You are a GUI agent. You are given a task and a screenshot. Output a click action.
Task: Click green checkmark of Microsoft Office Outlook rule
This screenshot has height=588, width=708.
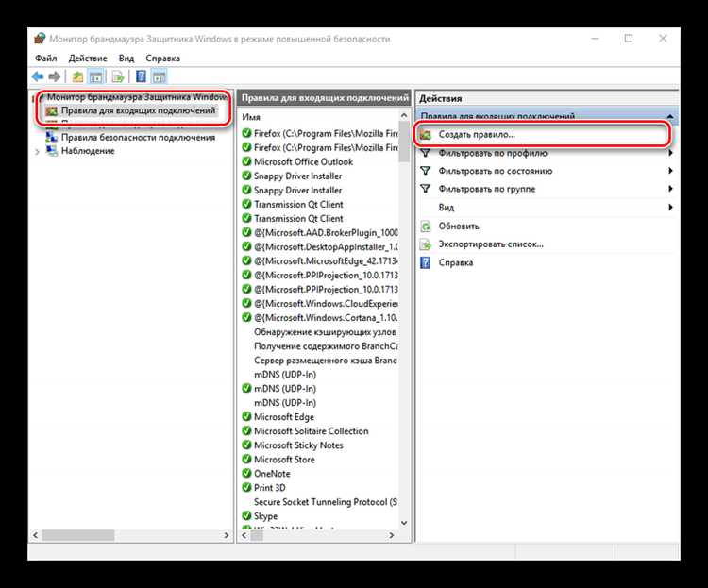(x=246, y=162)
